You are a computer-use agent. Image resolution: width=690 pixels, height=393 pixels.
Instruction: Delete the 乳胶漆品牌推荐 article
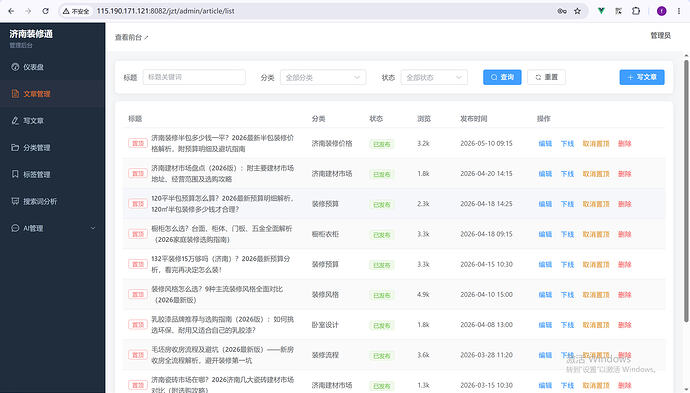pos(624,325)
